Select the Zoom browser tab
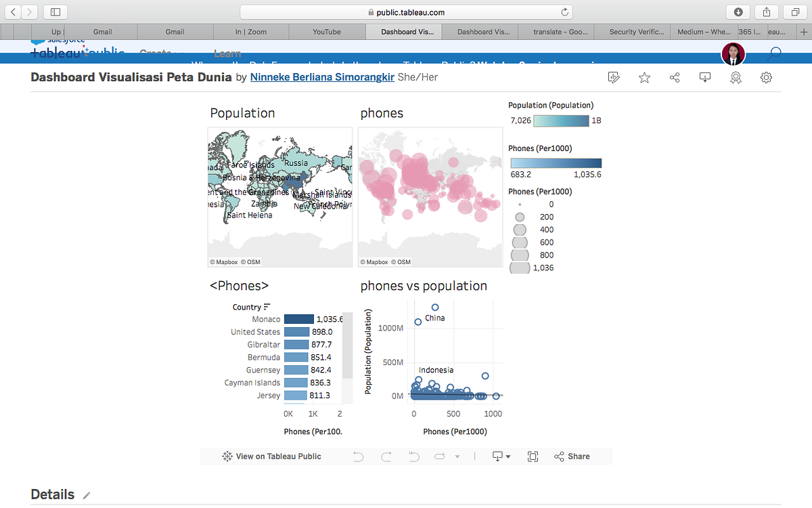The height and width of the screenshot is (508, 812). (x=251, y=31)
